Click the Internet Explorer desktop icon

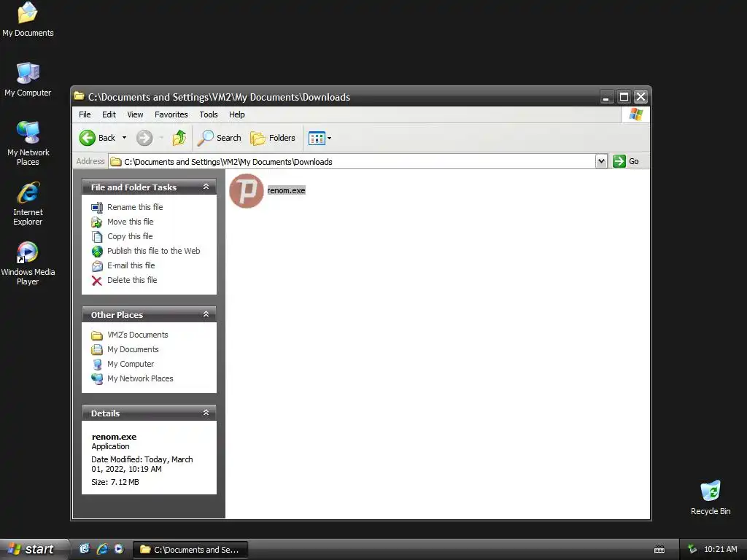point(28,203)
